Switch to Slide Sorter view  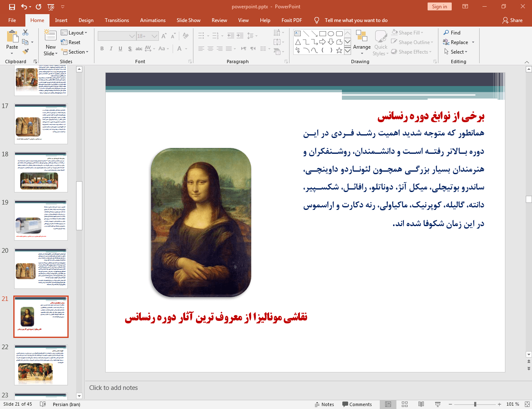405,404
